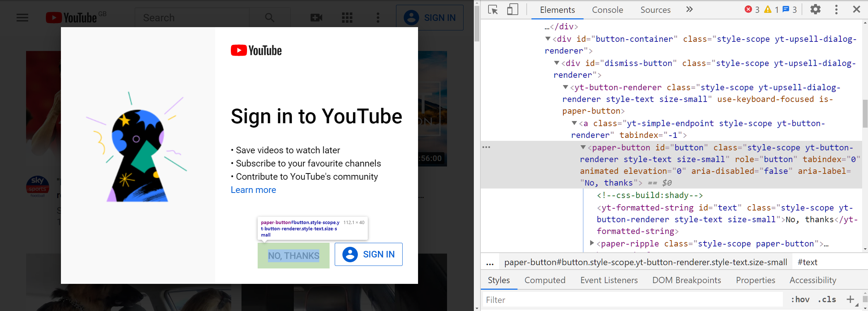868x311 pixels.
Task: Click the yellow warning count icon
Action: coord(768,10)
